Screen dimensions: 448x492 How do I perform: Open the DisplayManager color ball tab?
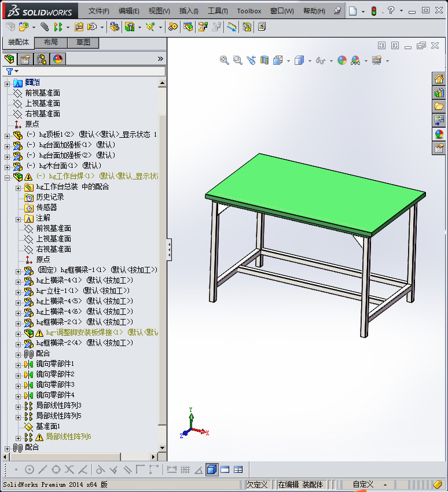click(58, 58)
